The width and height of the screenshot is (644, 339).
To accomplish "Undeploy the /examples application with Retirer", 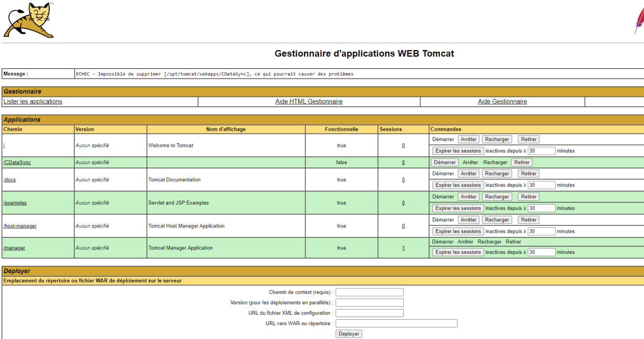I will (529, 197).
